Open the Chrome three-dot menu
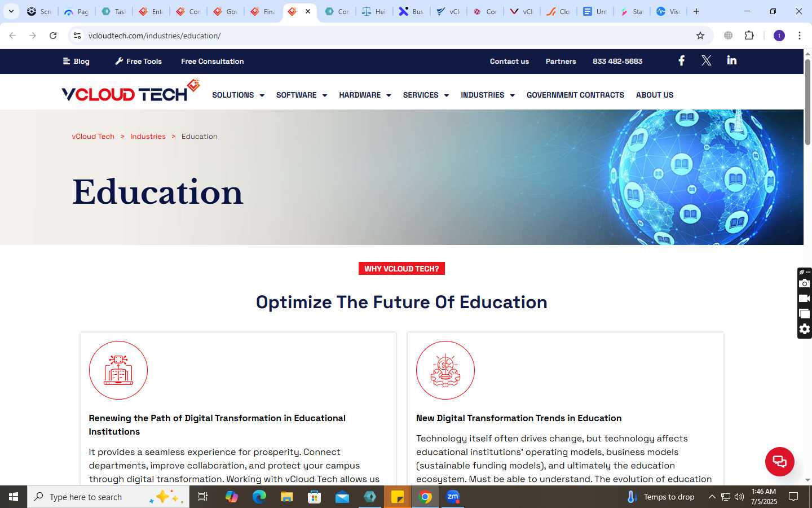Image resolution: width=812 pixels, height=508 pixels. 799,36
